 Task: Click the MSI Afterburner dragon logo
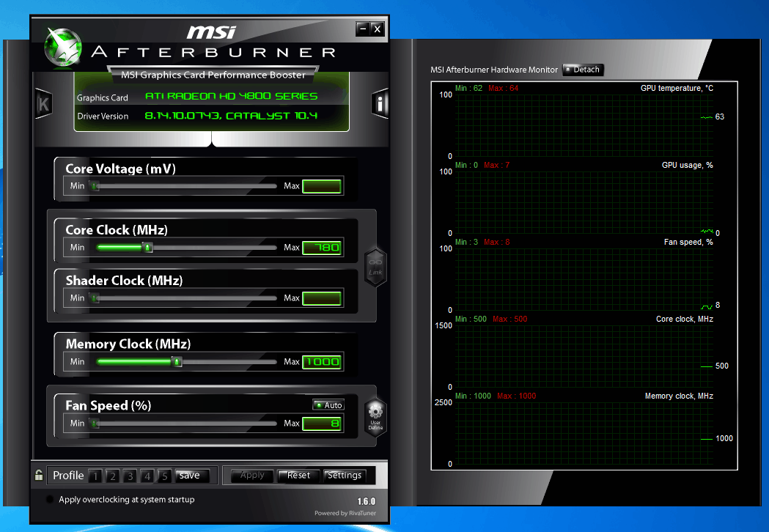(x=63, y=46)
